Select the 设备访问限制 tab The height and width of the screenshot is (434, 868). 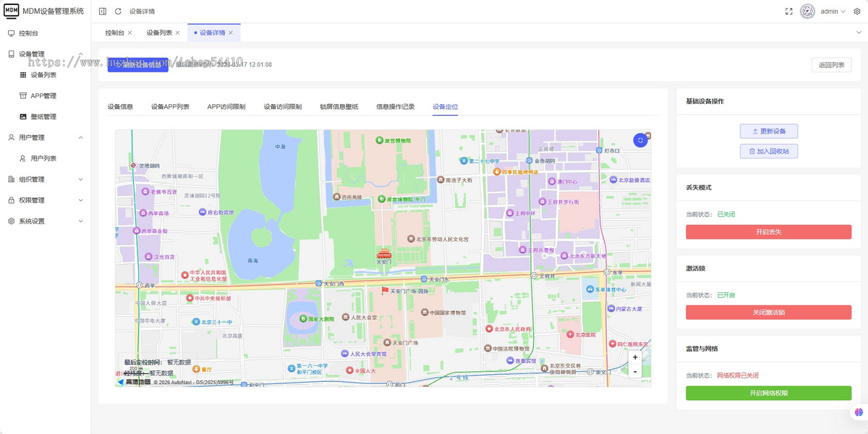coord(283,106)
